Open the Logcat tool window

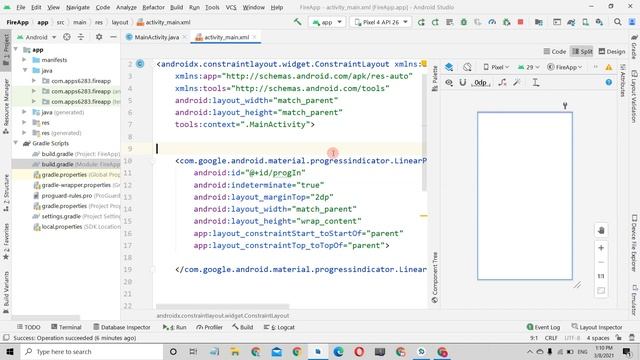(x=279, y=327)
